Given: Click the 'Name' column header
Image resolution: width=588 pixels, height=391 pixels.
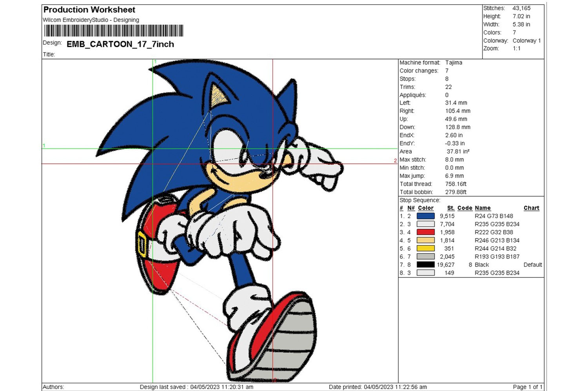Looking at the screenshot, I should coord(483,208).
